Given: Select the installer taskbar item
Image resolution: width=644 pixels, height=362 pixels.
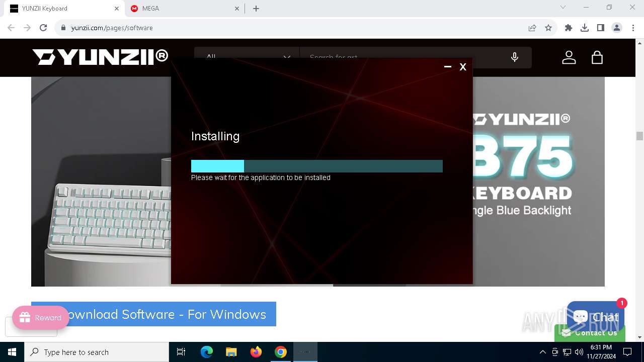Looking at the screenshot, I should tap(305, 352).
